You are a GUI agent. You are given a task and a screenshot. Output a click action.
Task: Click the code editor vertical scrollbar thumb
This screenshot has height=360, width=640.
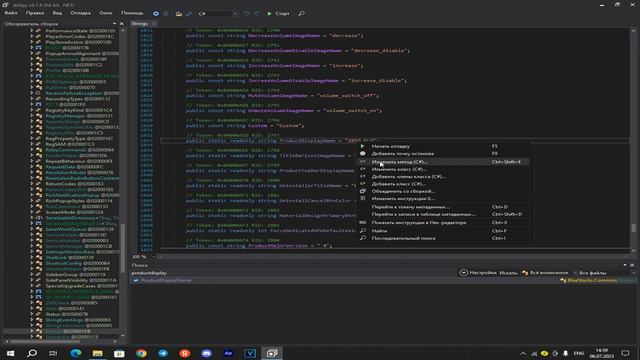point(633,228)
